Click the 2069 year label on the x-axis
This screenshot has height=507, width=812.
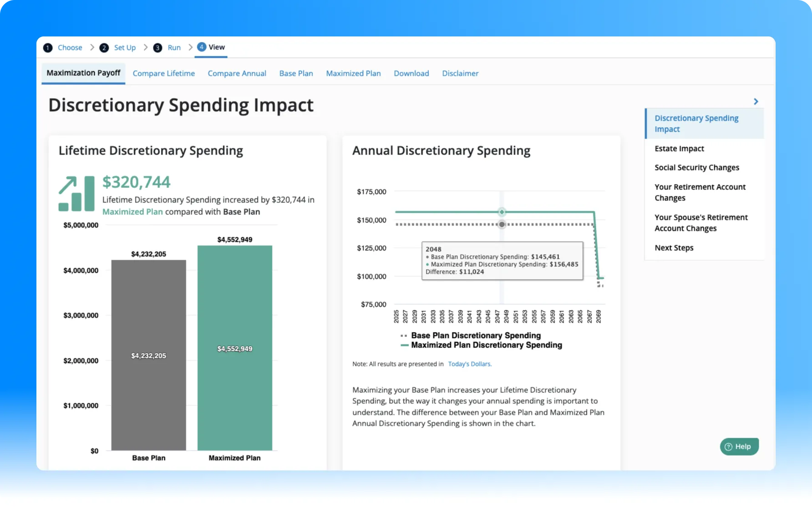coord(599,317)
